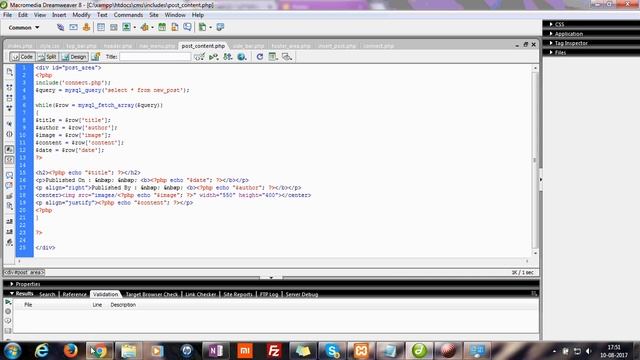Sort results by the File column header
The image size is (640, 360).
pyautogui.click(x=28, y=305)
